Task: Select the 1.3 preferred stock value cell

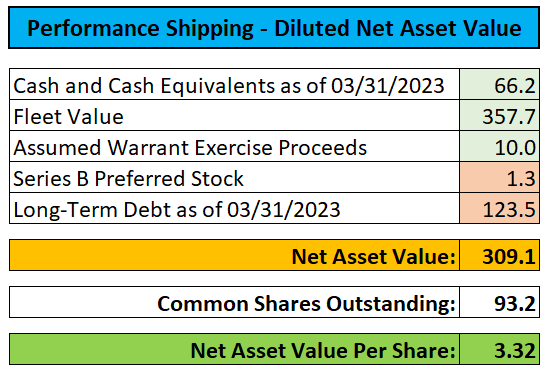Action: click(499, 177)
